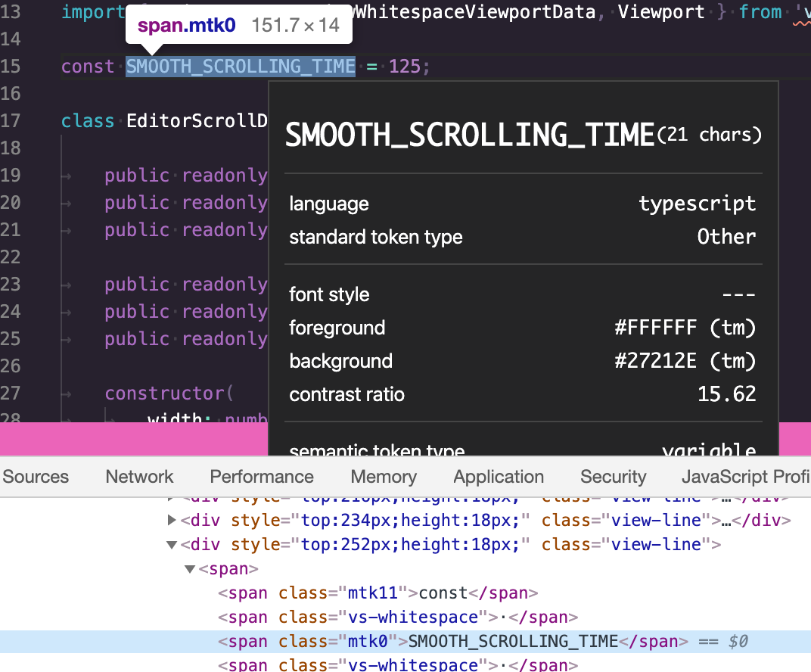Open the JavaScript Profiler tab
The width and height of the screenshot is (811, 672).
tap(745, 477)
